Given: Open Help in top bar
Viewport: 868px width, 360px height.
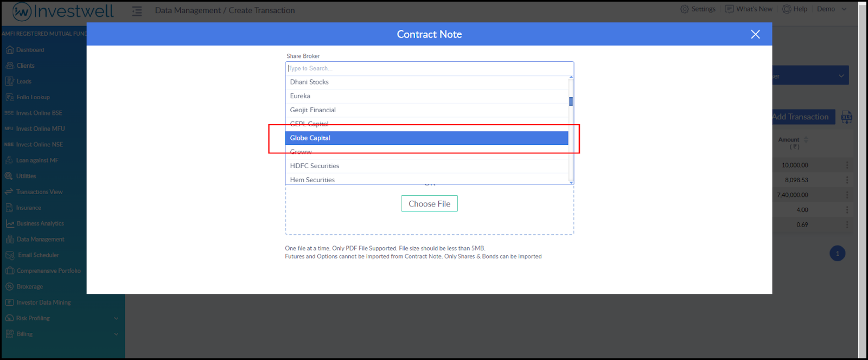Looking at the screenshot, I should 795,9.
